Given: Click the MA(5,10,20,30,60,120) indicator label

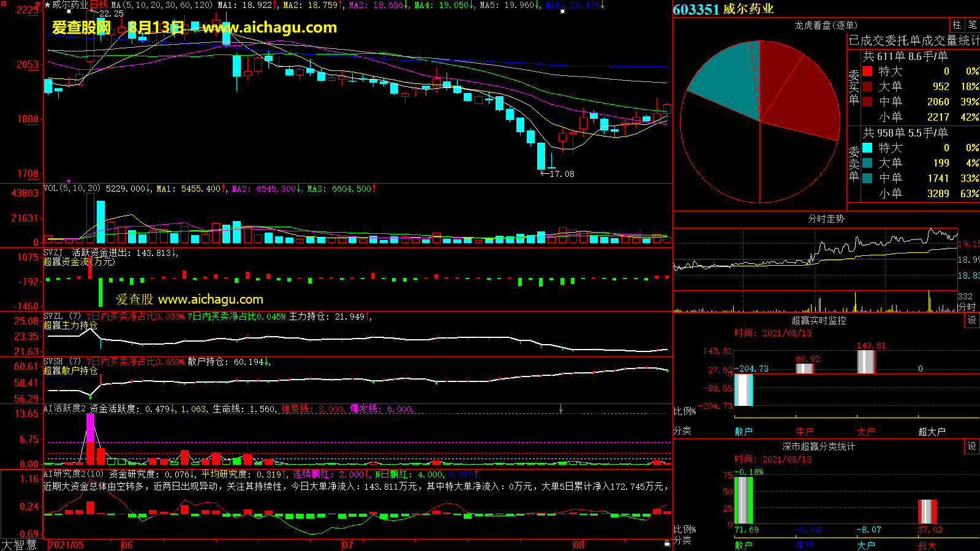Looking at the screenshot, I should [162, 5].
